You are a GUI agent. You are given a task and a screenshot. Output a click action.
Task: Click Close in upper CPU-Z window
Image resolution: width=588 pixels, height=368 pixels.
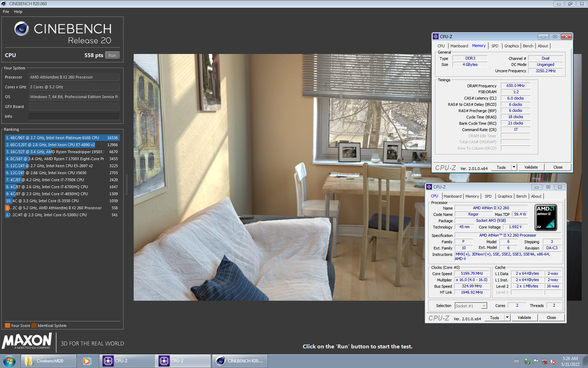point(558,167)
